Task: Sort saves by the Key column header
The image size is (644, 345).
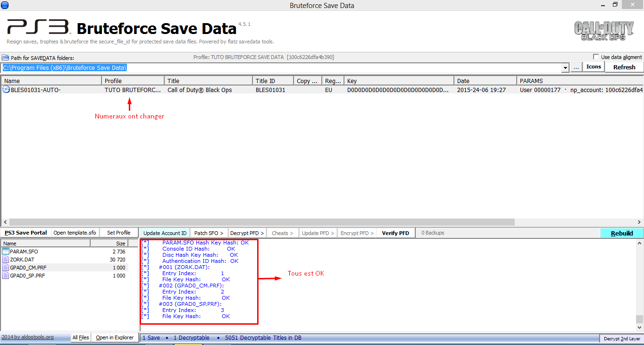Action: pyautogui.click(x=399, y=81)
